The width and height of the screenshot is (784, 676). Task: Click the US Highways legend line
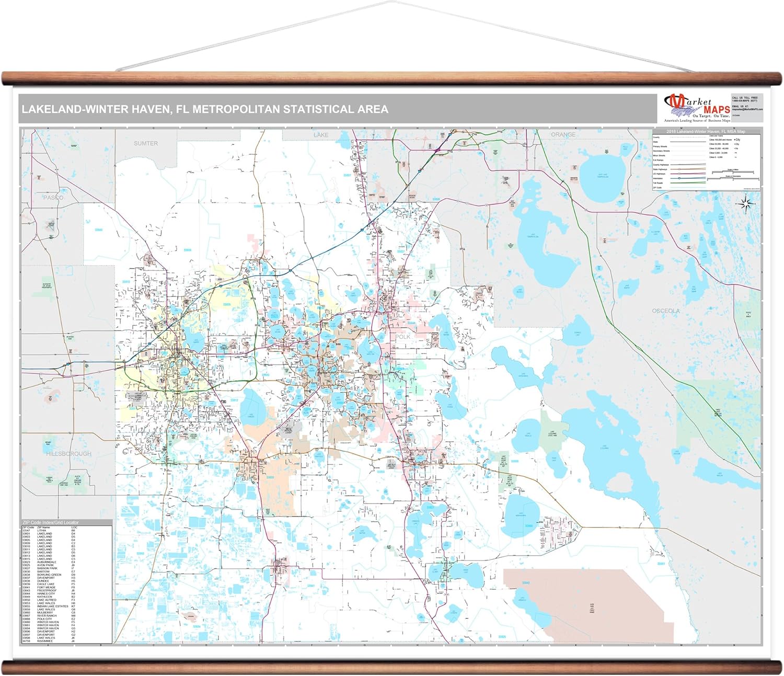click(687, 174)
